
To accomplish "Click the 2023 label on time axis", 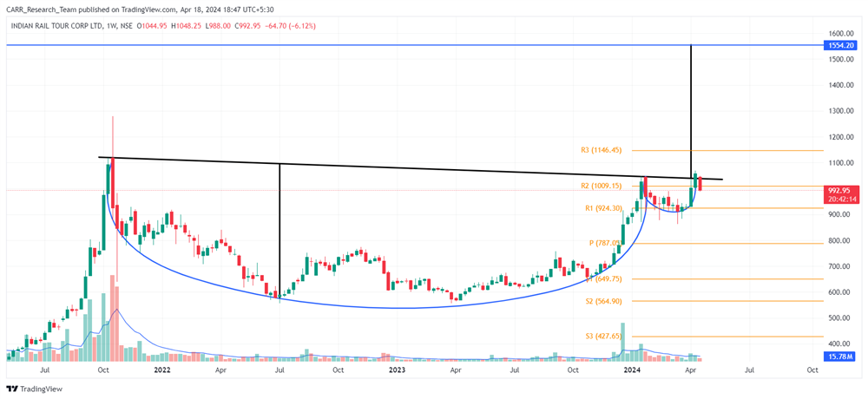I will (x=397, y=369).
